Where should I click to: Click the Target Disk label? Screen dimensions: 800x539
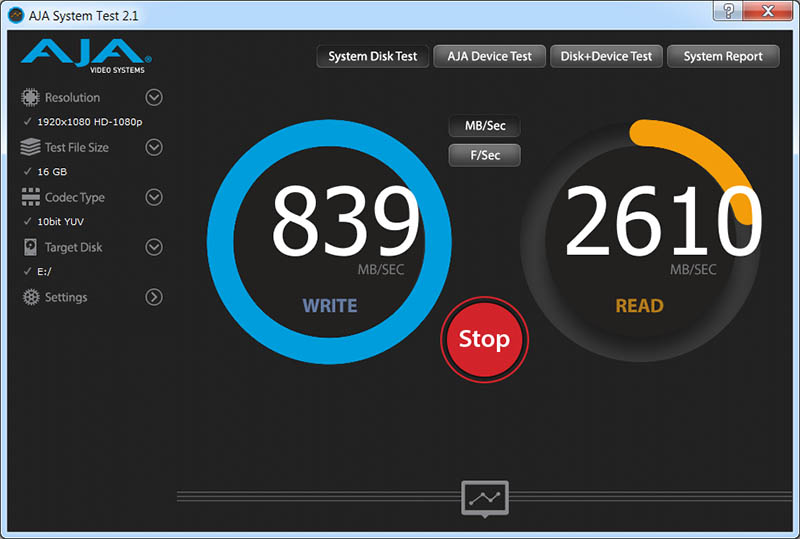point(73,248)
